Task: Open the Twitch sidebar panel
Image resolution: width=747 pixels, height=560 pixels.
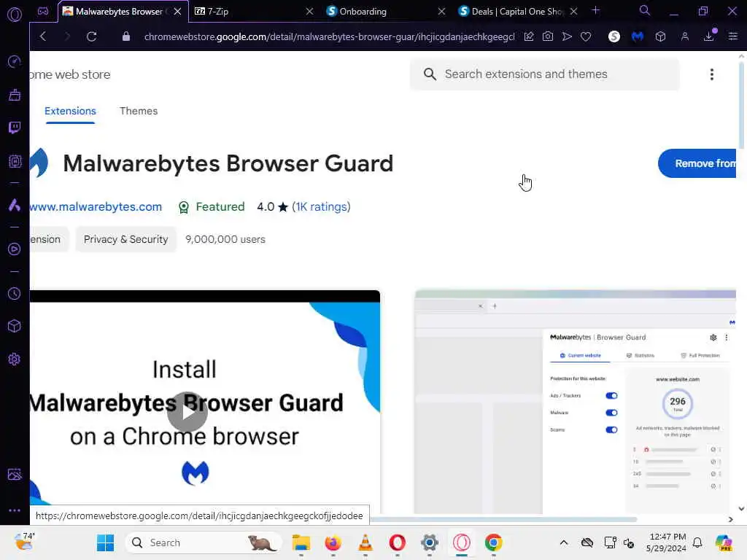Action: coord(15,128)
